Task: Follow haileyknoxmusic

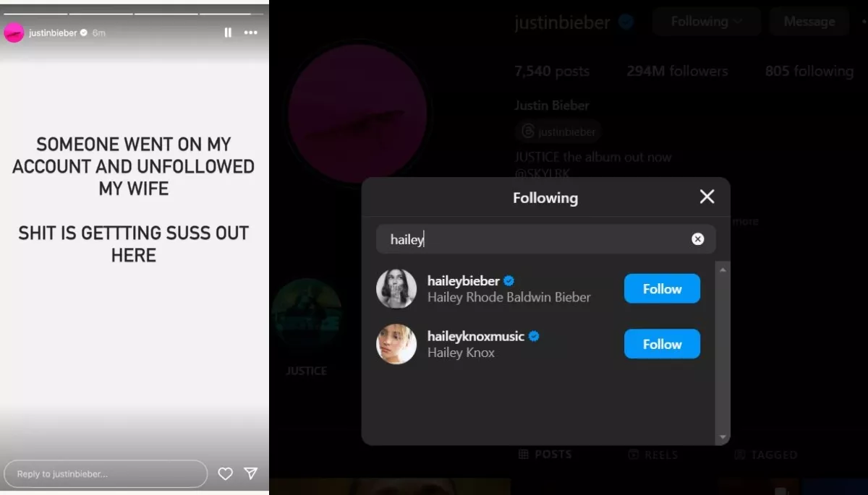Action: [x=662, y=344]
